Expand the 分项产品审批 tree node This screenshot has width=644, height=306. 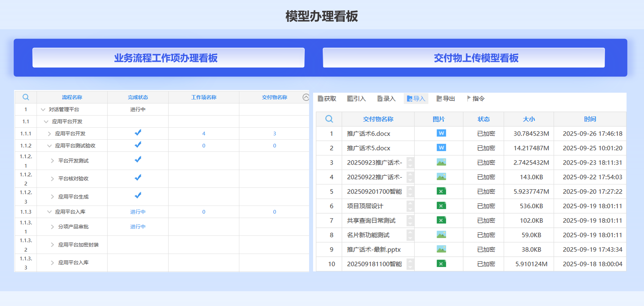(x=52, y=227)
